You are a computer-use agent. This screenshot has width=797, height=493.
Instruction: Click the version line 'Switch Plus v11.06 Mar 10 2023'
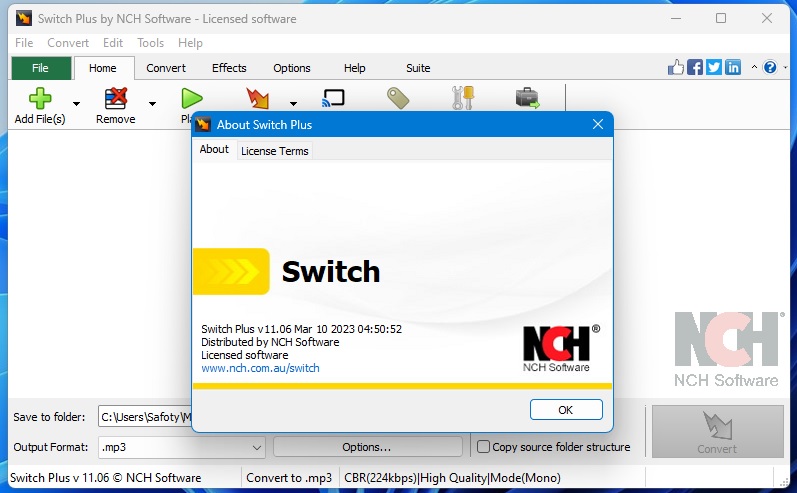coord(301,329)
